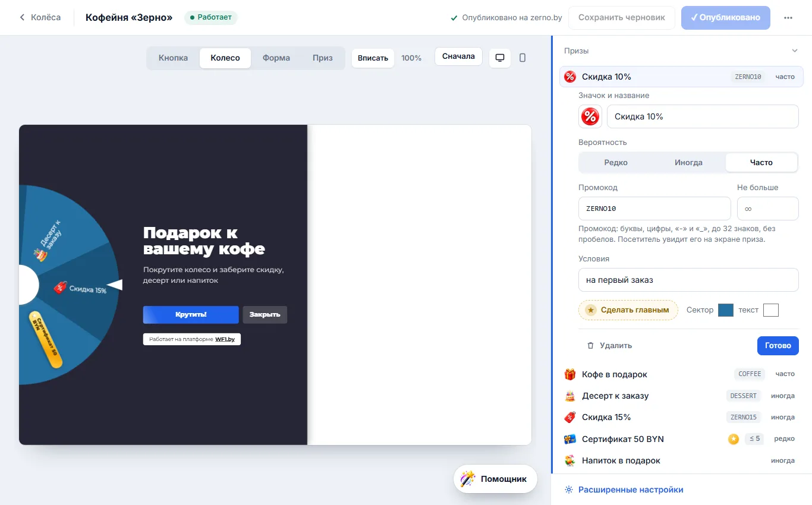This screenshot has height=505, width=812.
Task: Click the gold star badge on Сертификат row
Action: tap(734, 439)
